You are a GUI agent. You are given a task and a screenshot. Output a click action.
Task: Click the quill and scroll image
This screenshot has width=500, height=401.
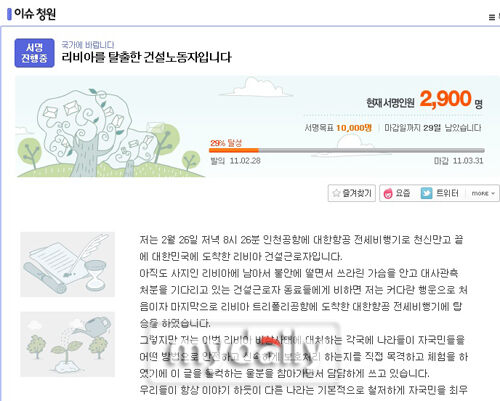tap(67, 264)
